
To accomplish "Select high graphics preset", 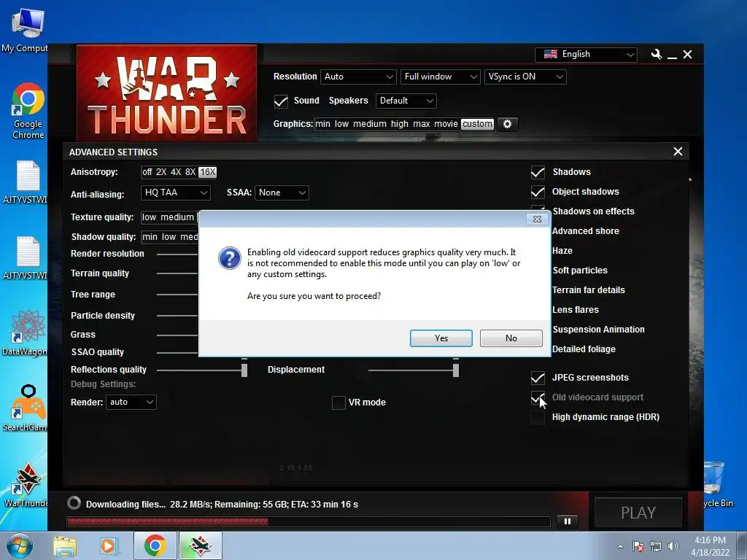I will pos(400,124).
